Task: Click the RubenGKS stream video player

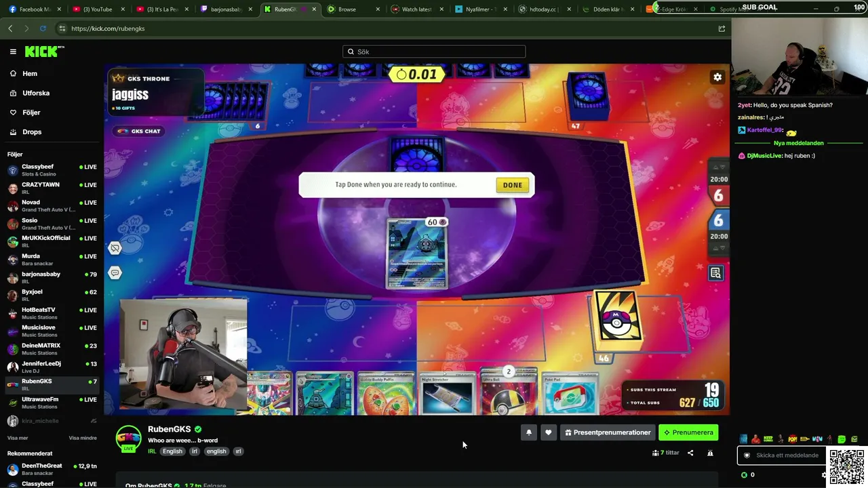Action: (x=417, y=239)
